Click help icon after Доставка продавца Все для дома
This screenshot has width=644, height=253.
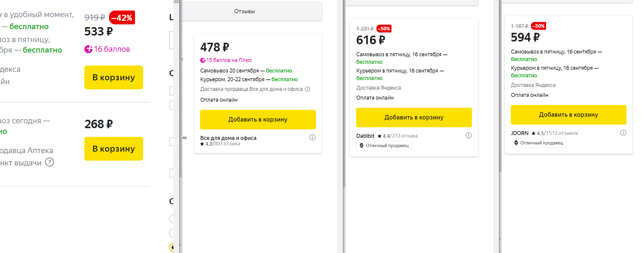click(x=307, y=89)
